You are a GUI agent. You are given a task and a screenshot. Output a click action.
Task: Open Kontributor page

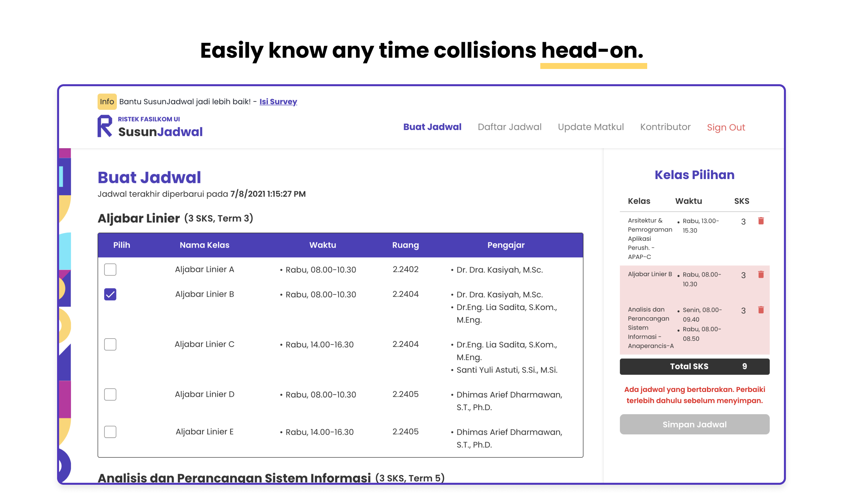[665, 127]
